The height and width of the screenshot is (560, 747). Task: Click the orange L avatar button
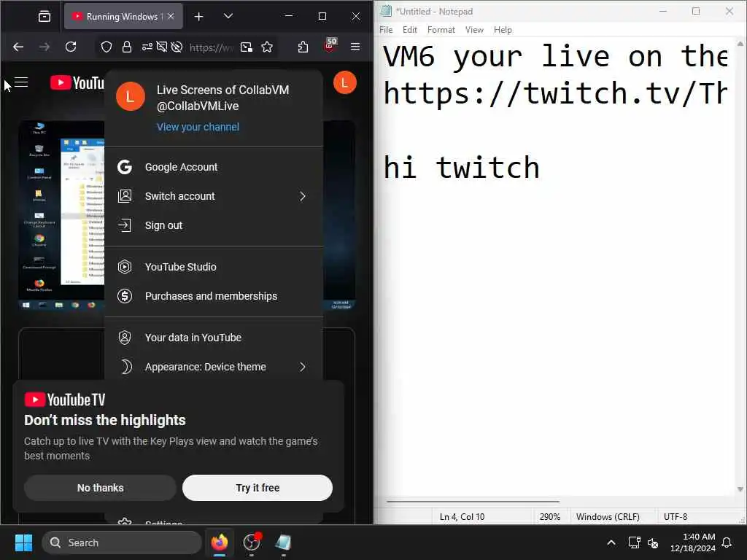pos(345,83)
